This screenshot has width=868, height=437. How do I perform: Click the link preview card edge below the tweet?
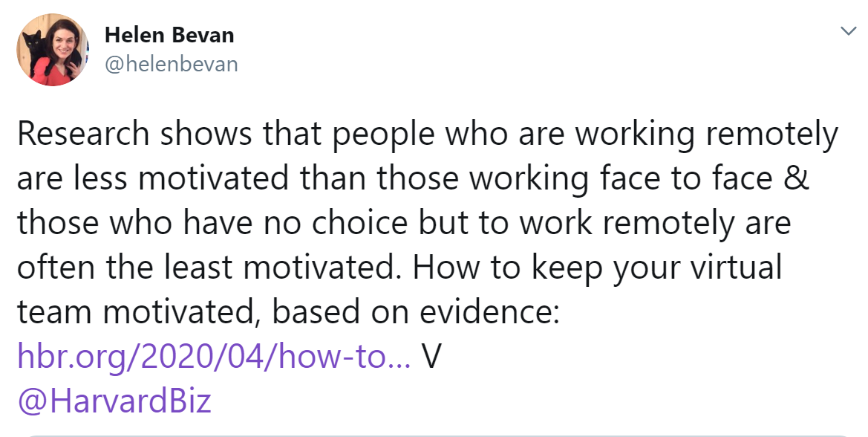click(x=434, y=436)
